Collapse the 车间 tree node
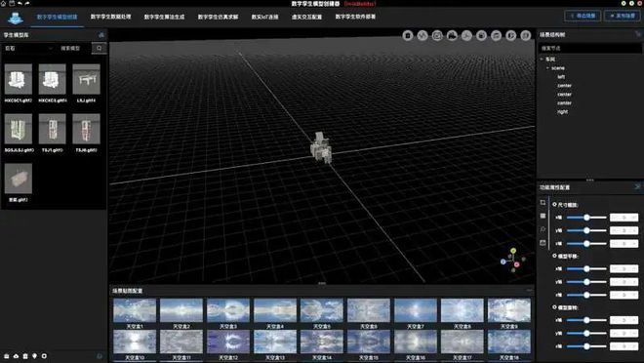Viewport: 644px width, 363px height. [x=542, y=60]
